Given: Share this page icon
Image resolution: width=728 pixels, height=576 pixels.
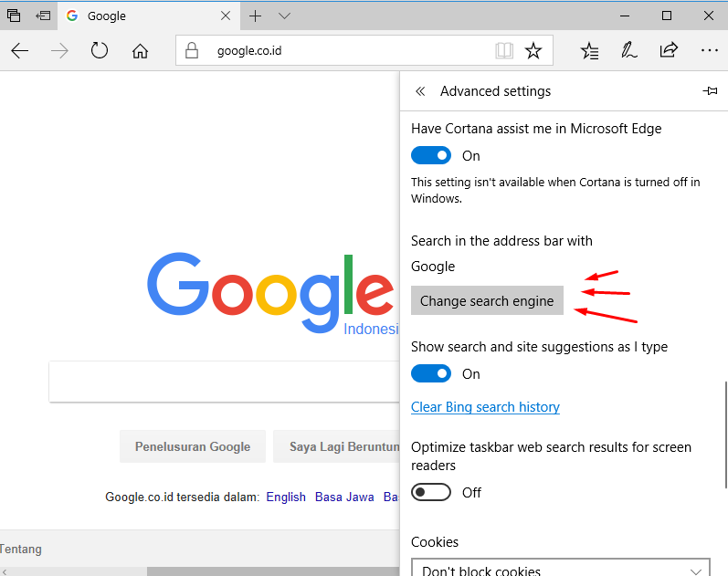Looking at the screenshot, I should click(x=669, y=49).
